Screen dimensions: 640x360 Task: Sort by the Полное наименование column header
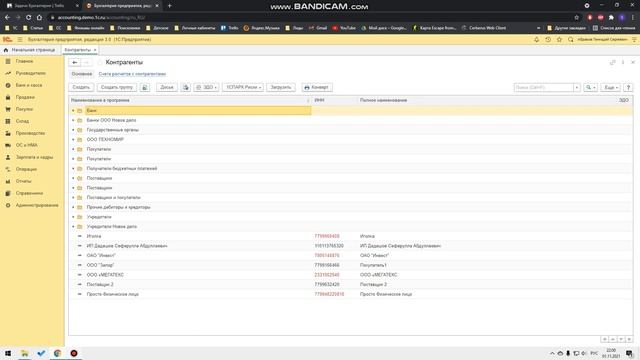click(x=383, y=100)
